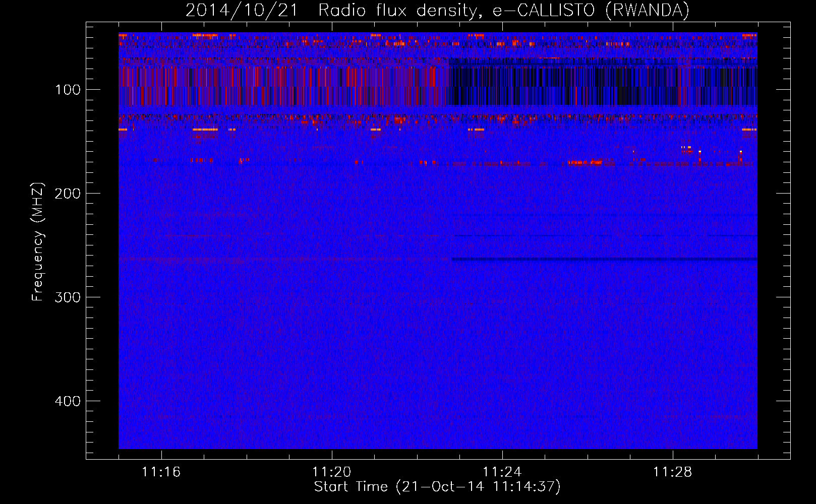Click the 100 frequency tick label
The width and height of the screenshot is (816, 504).
click(68, 90)
